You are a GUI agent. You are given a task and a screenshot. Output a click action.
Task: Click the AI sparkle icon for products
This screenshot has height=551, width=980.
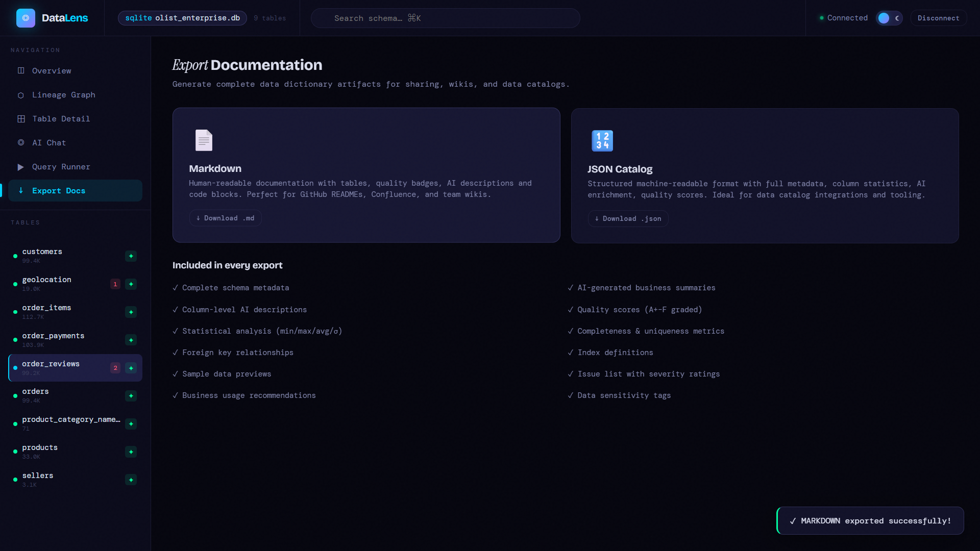tap(131, 452)
